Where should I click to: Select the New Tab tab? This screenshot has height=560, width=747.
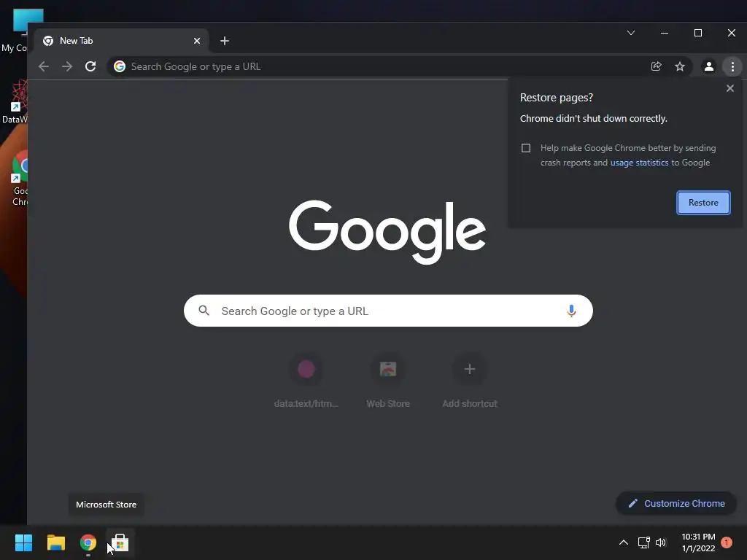pos(122,41)
